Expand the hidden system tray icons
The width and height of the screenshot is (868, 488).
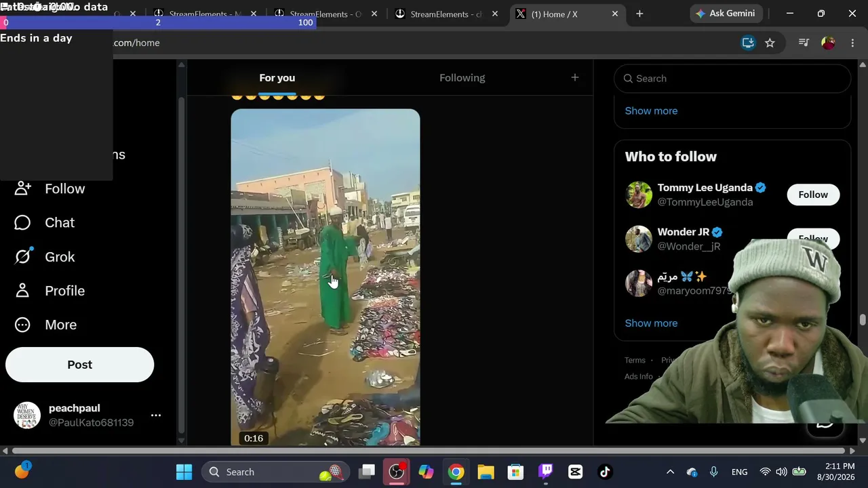pos(670,472)
